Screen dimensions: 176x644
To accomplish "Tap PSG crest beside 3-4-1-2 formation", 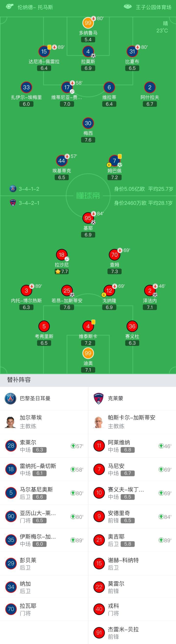I will 13,189.
